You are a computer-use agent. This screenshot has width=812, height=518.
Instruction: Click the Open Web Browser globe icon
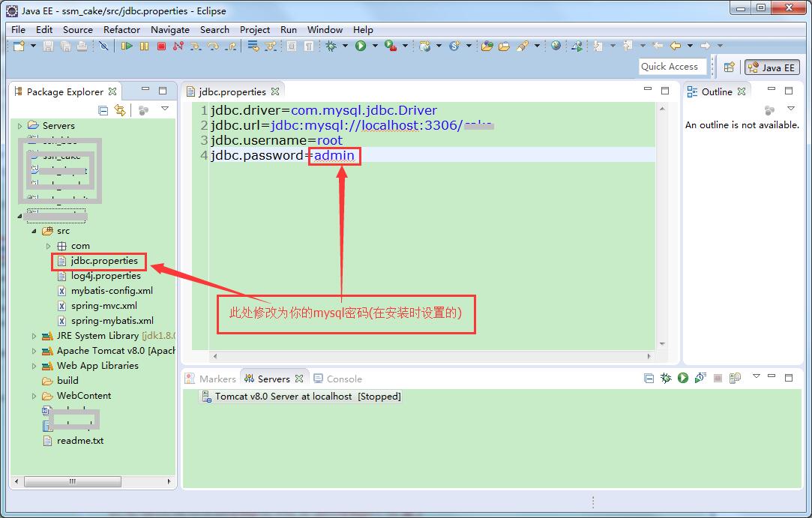pyautogui.click(x=556, y=46)
